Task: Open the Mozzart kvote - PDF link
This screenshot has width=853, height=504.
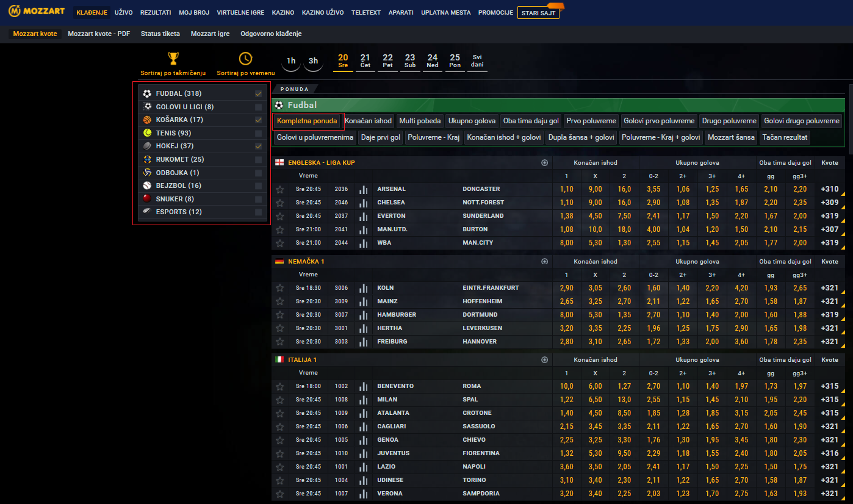Action: click(x=99, y=34)
